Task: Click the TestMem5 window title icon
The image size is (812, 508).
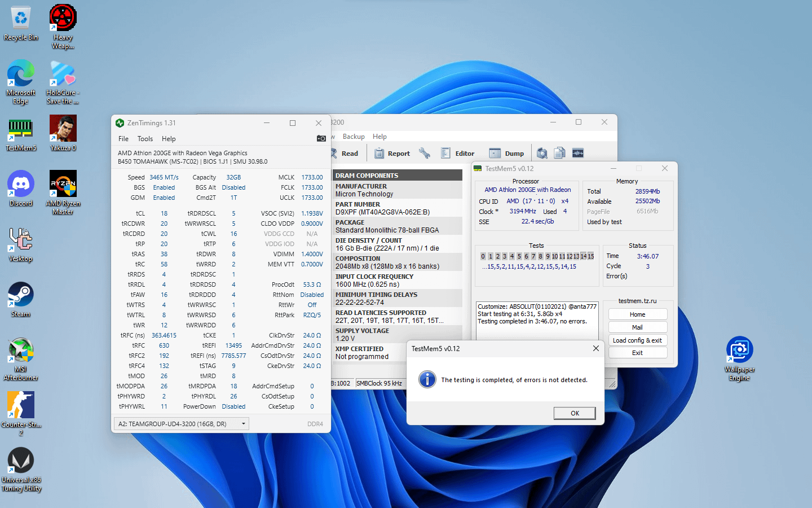Action: coord(478,168)
